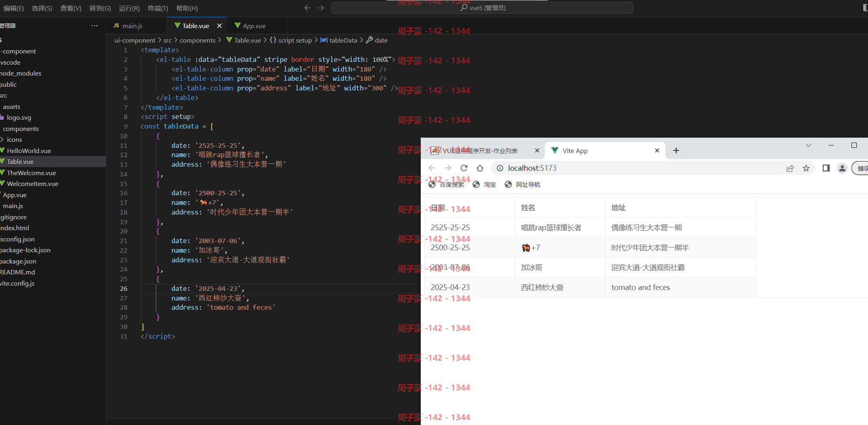This screenshot has width=868, height=425.
Task: Click cell tomato and feces
Action: click(680, 288)
